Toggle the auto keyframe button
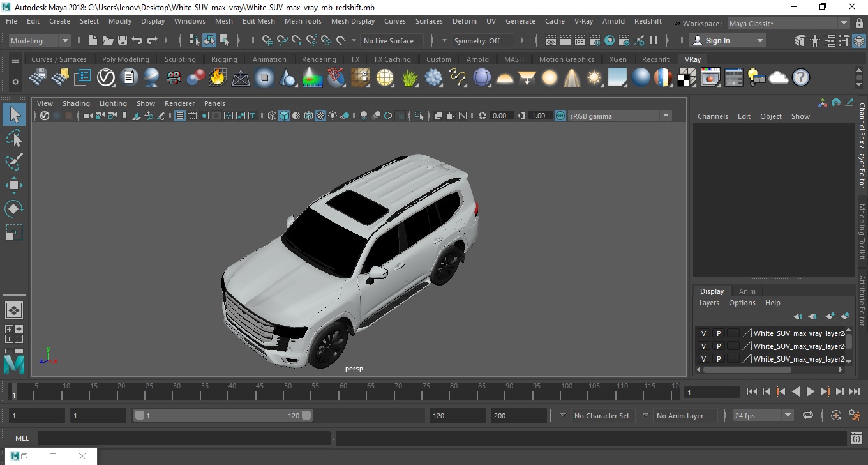Viewport: 868px width, 465px height. (836, 415)
